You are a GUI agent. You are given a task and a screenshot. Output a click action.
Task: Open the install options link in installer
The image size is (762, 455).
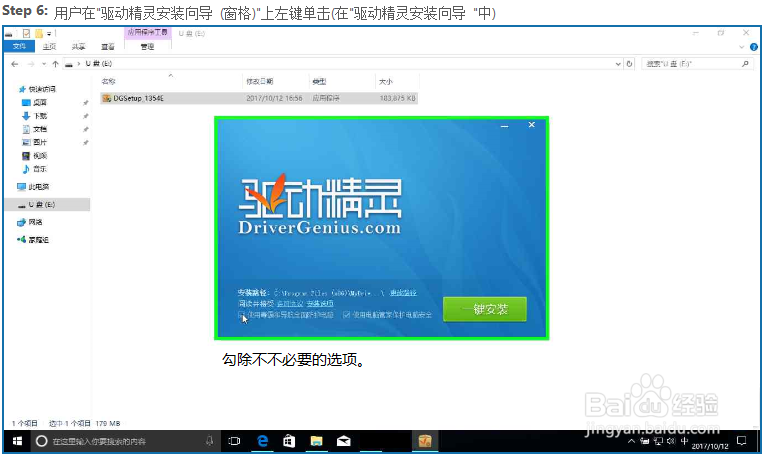point(320,303)
